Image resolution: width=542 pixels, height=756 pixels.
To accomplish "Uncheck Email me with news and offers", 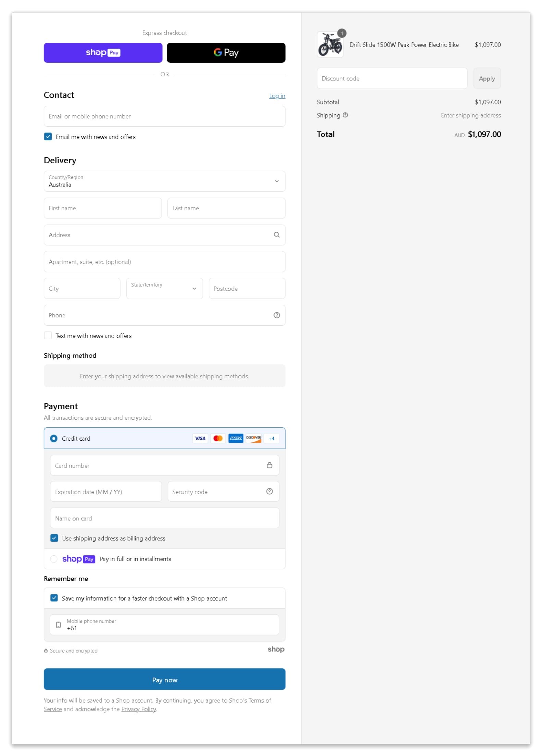I will pos(48,137).
